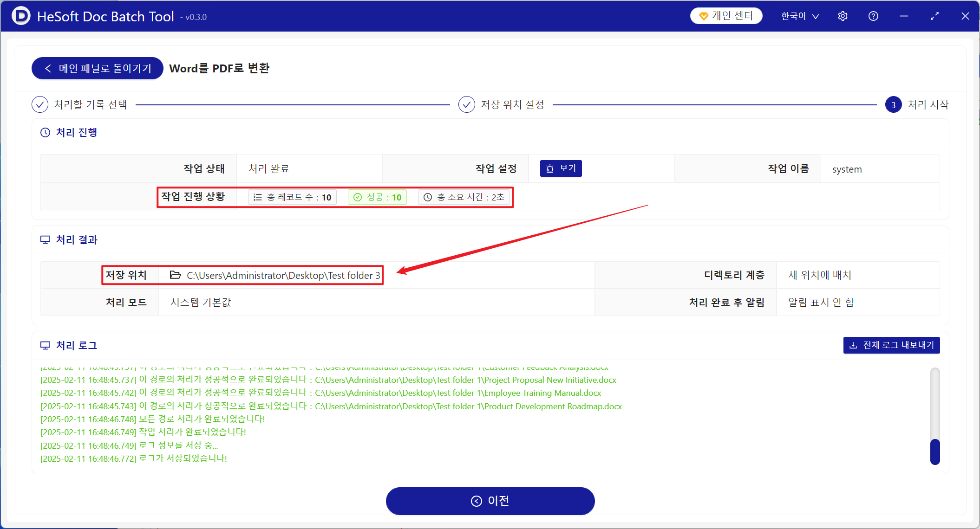Click the 처리 완료 status value

click(x=269, y=169)
